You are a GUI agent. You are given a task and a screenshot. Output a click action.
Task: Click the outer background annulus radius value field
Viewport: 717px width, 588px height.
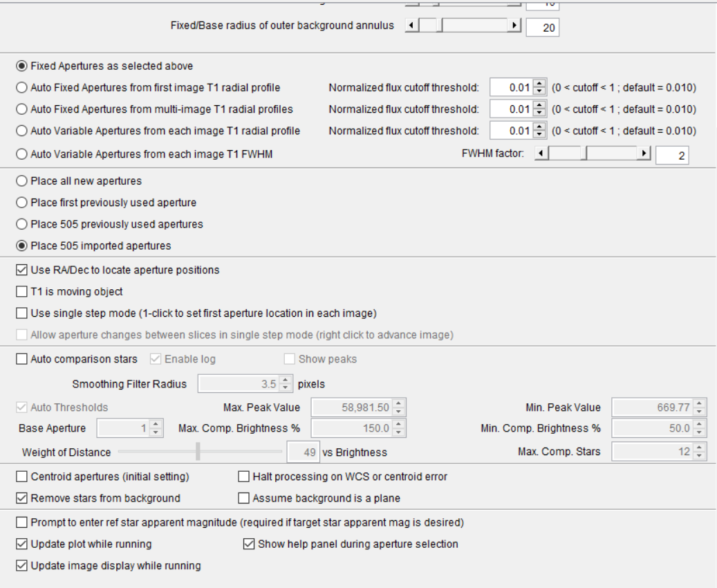point(542,28)
